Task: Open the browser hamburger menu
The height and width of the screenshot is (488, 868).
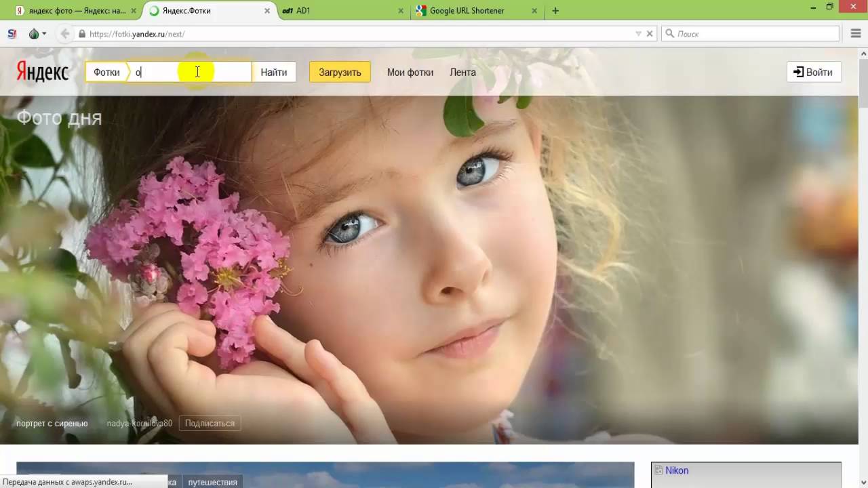Action: coord(854,33)
